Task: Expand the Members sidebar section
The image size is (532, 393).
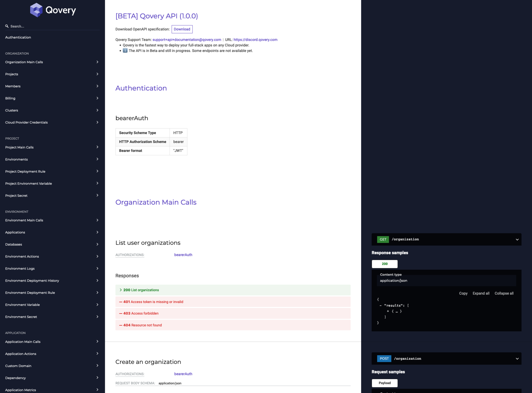Action: [x=52, y=86]
